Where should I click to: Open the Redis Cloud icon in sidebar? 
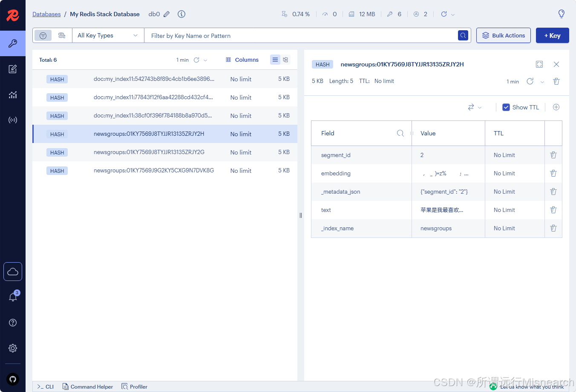[13, 272]
